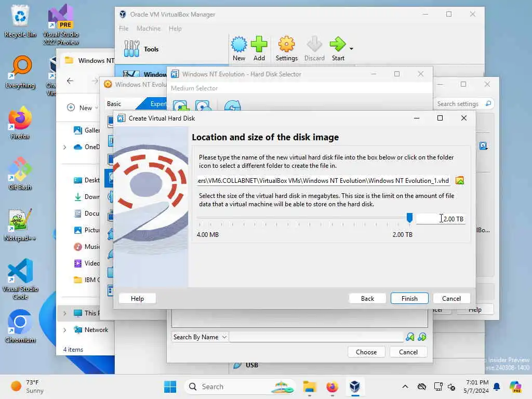This screenshot has height=399, width=532.
Task: Open Firefox desktop shortcut
Action: [20, 123]
